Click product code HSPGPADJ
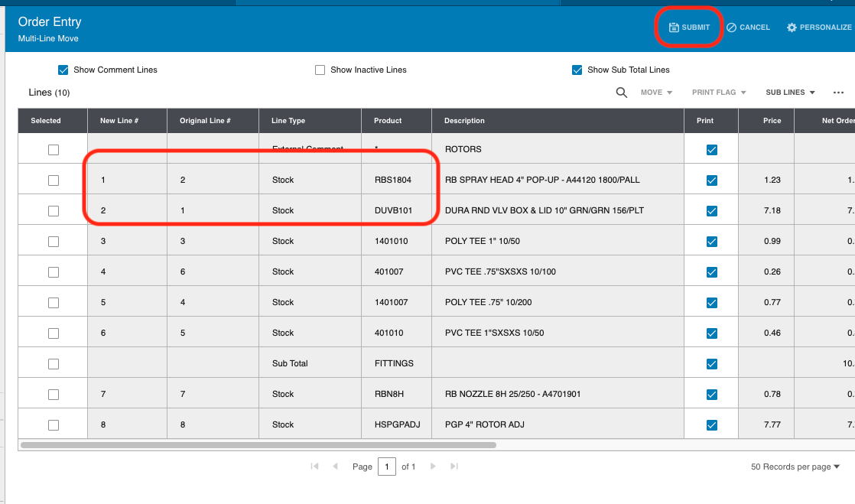Viewport: 855px width, 504px height. tap(398, 424)
